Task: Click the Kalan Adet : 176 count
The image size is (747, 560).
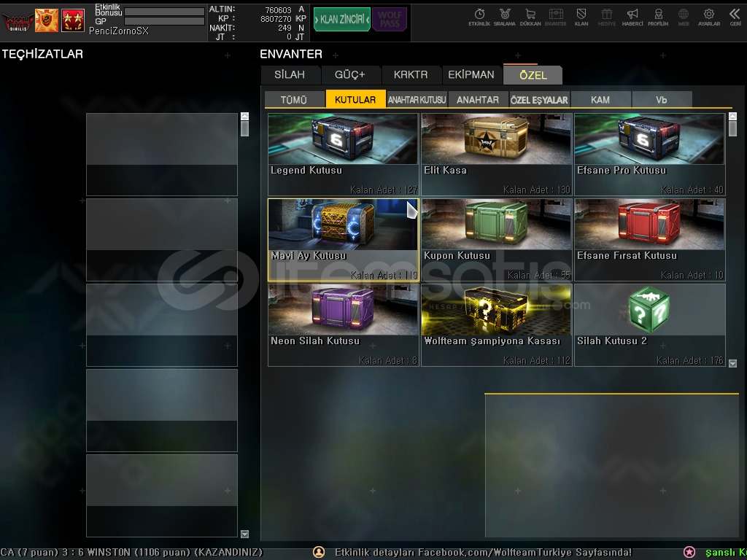Action: click(690, 360)
